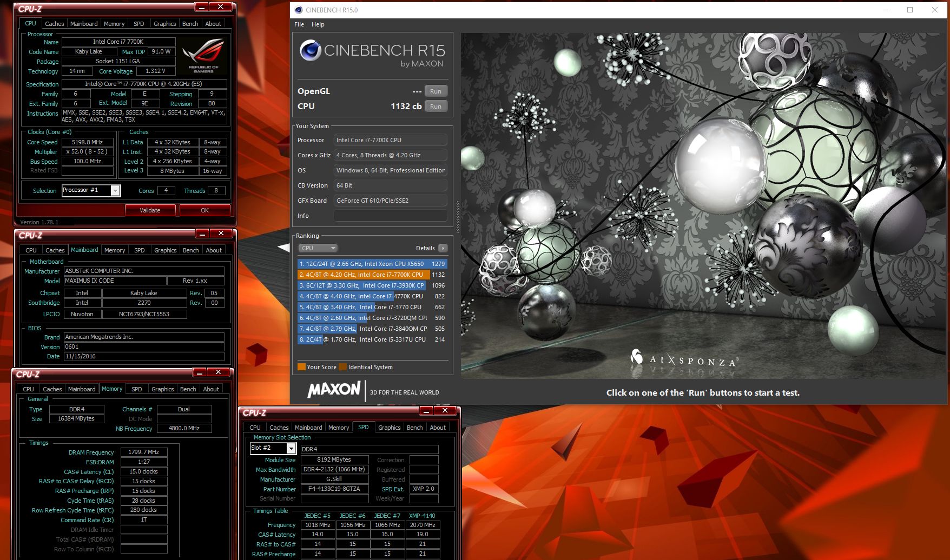The width and height of the screenshot is (950, 560).
Task: Click the XMP-4140 timings column header
Action: pos(423,516)
